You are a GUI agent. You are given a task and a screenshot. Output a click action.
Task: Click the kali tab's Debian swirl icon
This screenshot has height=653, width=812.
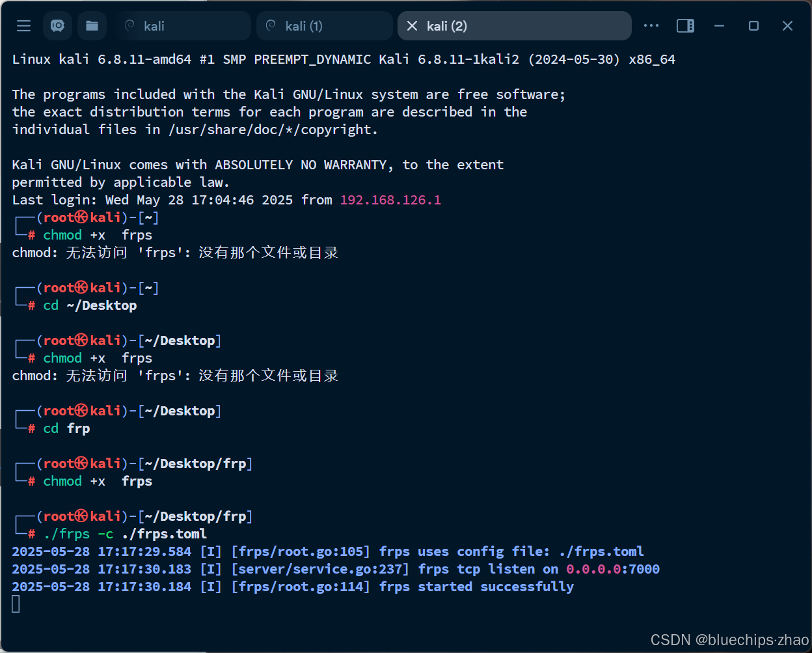[x=129, y=25]
